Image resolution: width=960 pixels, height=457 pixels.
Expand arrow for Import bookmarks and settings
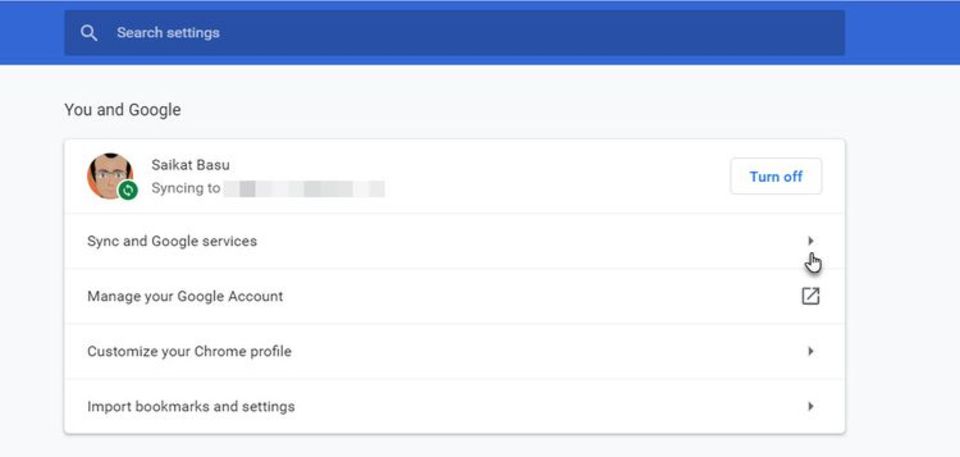click(x=811, y=407)
